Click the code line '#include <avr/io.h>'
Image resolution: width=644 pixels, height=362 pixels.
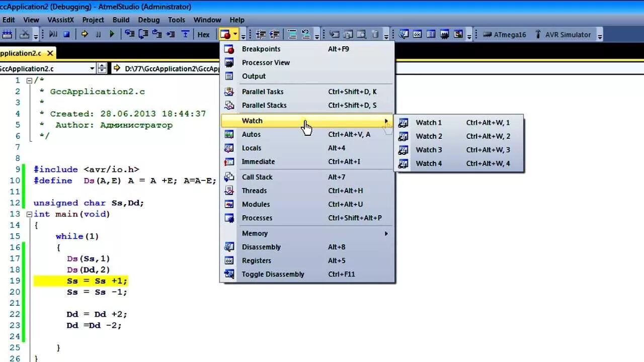[87, 169]
